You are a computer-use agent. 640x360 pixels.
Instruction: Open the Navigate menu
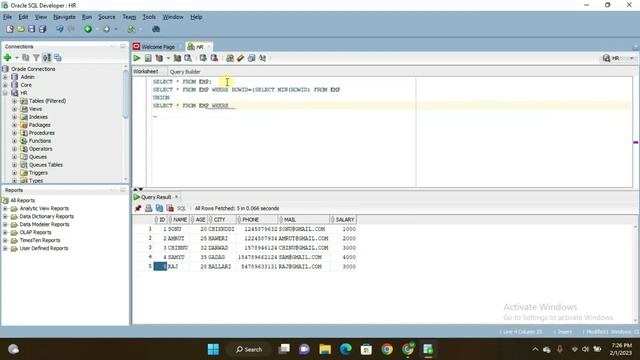click(x=64, y=17)
